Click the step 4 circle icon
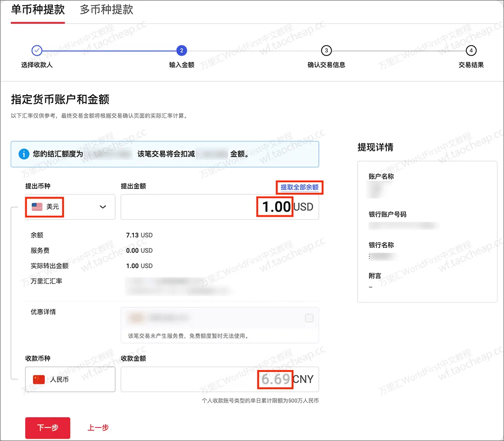This screenshot has height=441, width=504. click(471, 50)
